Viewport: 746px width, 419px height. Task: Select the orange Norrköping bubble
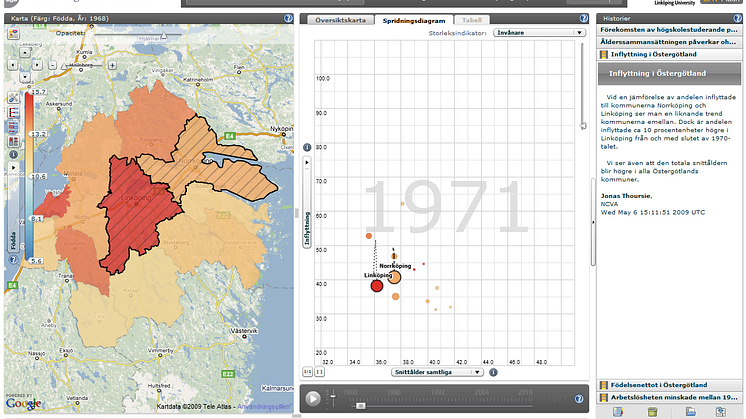pyautogui.click(x=394, y=277)
